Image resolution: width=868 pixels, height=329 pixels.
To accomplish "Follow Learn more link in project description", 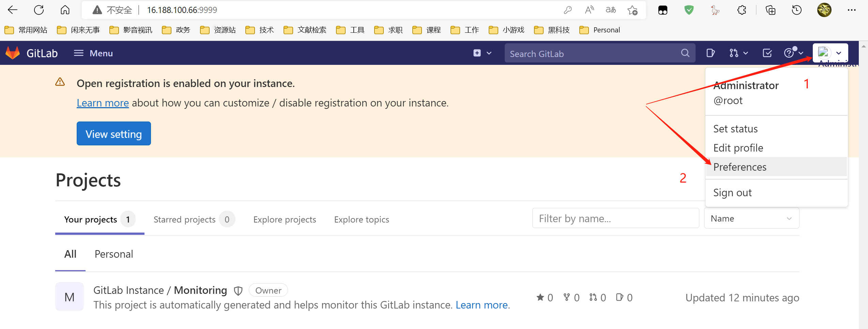I will (482, 305).
